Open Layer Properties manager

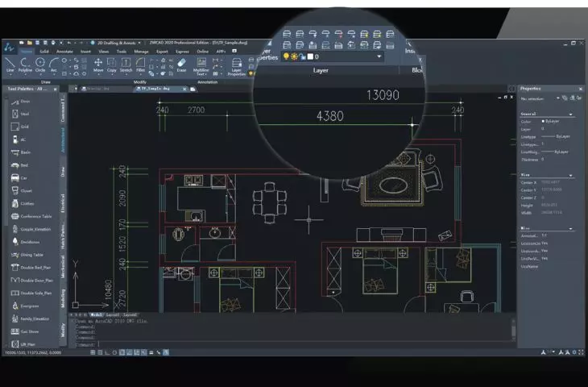tap(236, 66)
